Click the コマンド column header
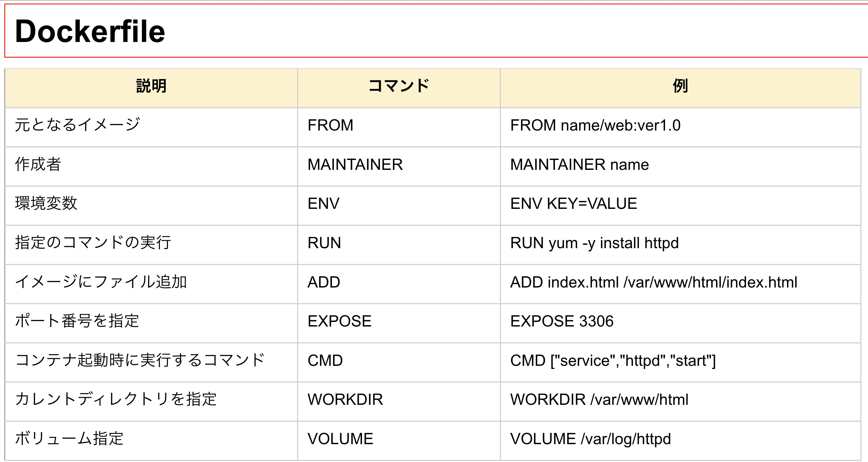 click(x=399, y=86)
